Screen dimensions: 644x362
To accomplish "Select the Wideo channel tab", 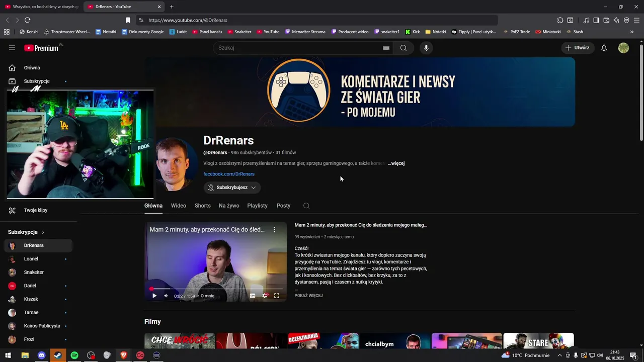I will [x=179, y=206].
